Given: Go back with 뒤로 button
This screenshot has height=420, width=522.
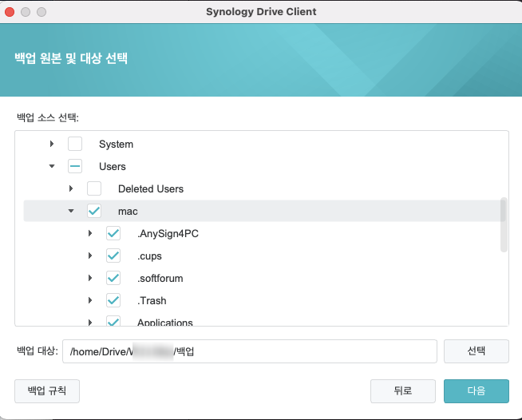Looking at the screenshot, I should pyautogui.click(x=403, y=391).
